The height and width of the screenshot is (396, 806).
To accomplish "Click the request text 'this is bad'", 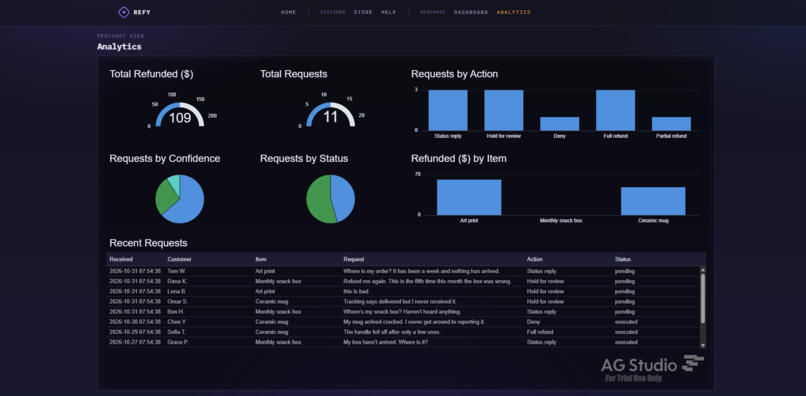I will click(x=356, y=292).
